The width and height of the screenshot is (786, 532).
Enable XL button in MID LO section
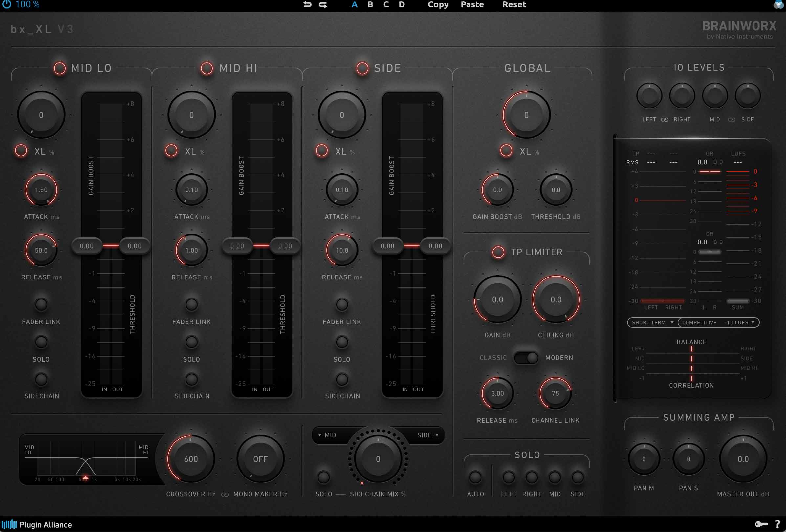[21, 150]
